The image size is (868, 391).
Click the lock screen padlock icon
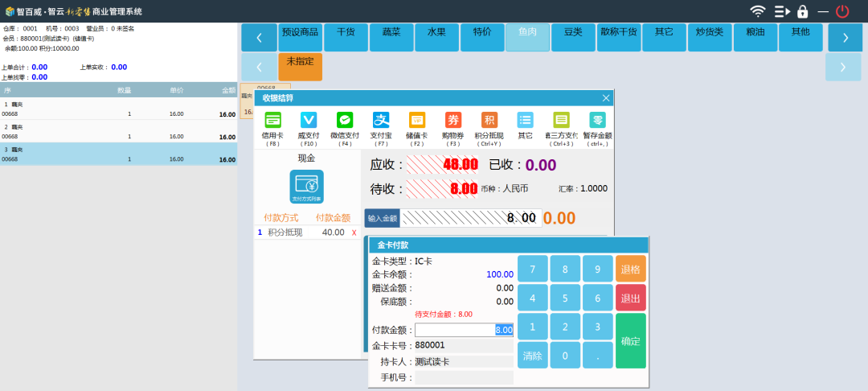(802, 11)
